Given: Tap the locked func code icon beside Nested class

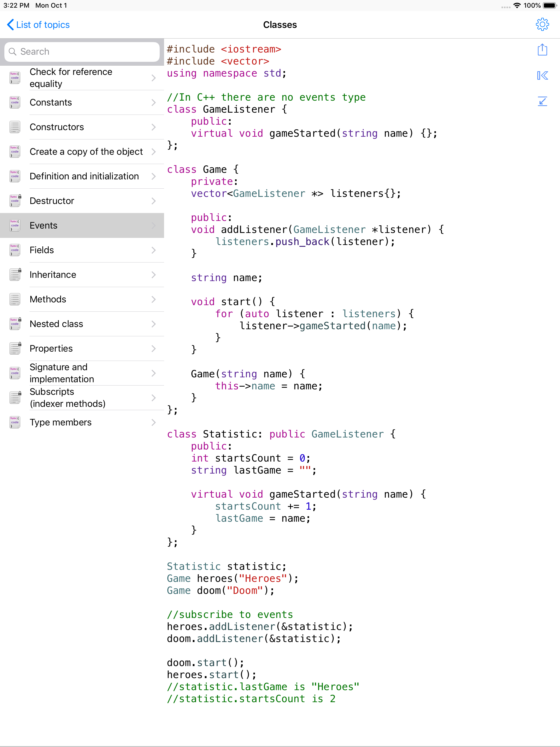Looking at the screenshot, I should 14,323.
